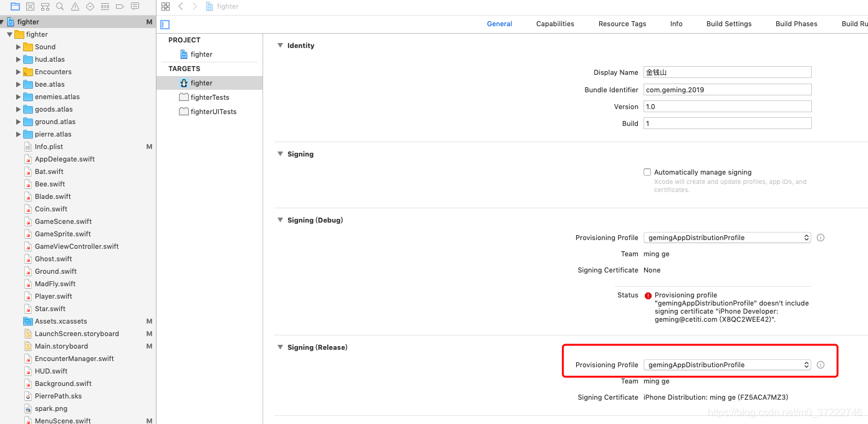Toggle the project and targets list sidebar
The height and width of the screenshot is (424, 868).
[x=165, y=24]
